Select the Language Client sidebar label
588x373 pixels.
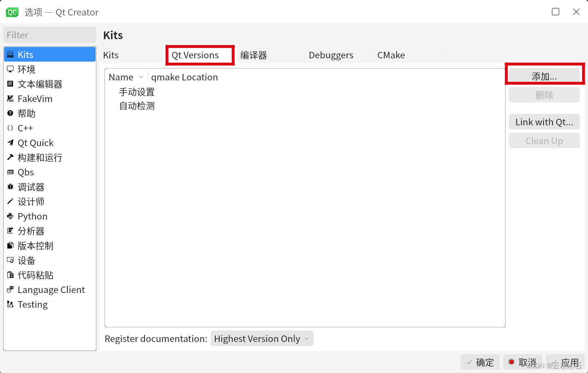[51, 290]
